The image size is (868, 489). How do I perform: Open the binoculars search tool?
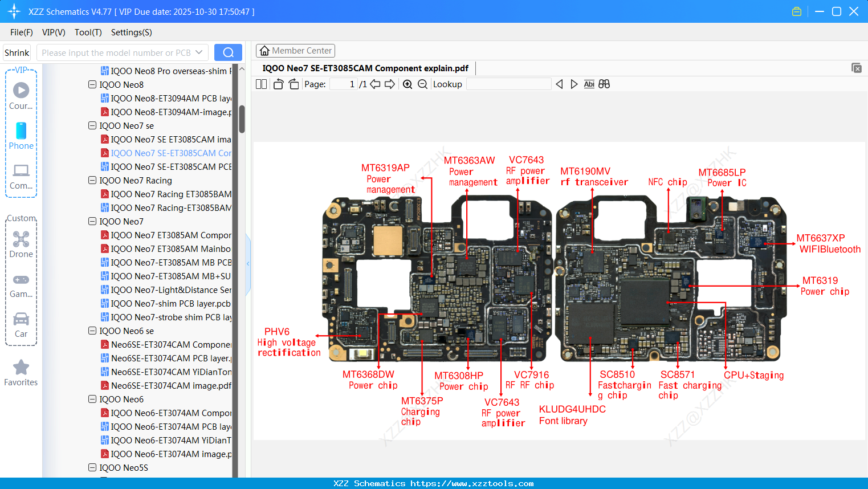tap(604, 84)
